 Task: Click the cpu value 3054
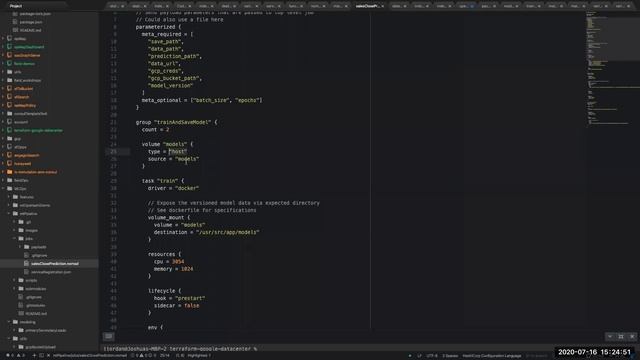pyautogui.click(x=178, y=262)
